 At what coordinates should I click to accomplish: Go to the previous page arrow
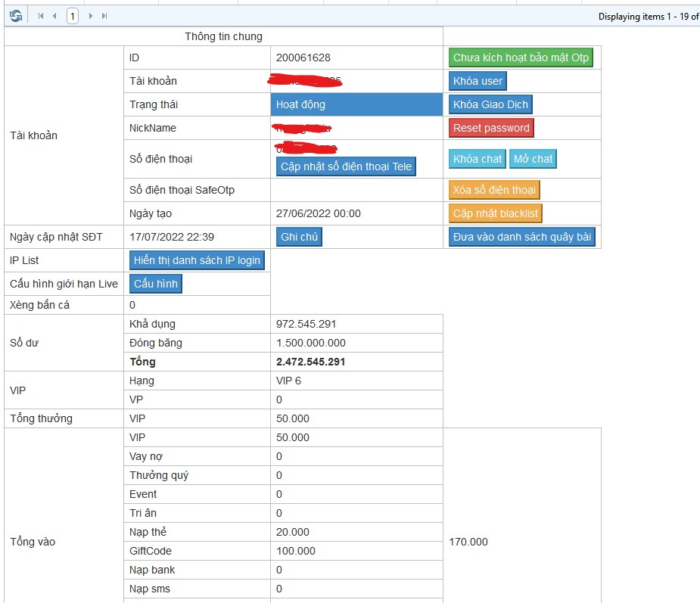pos(54,16)
